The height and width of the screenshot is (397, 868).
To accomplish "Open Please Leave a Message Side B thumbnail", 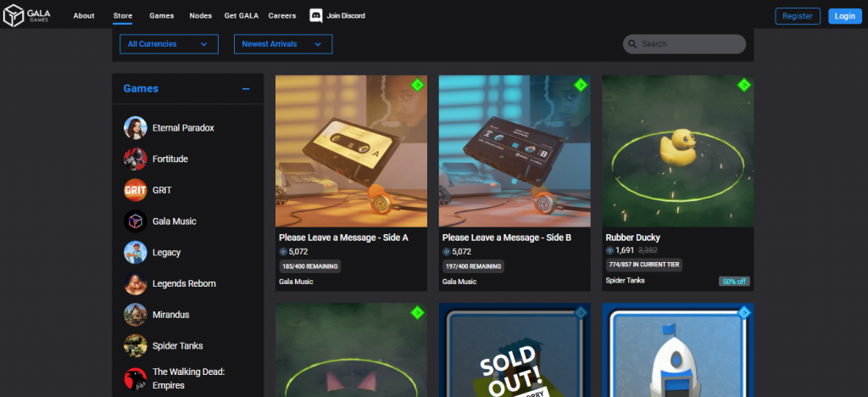I will coord(515,151).
